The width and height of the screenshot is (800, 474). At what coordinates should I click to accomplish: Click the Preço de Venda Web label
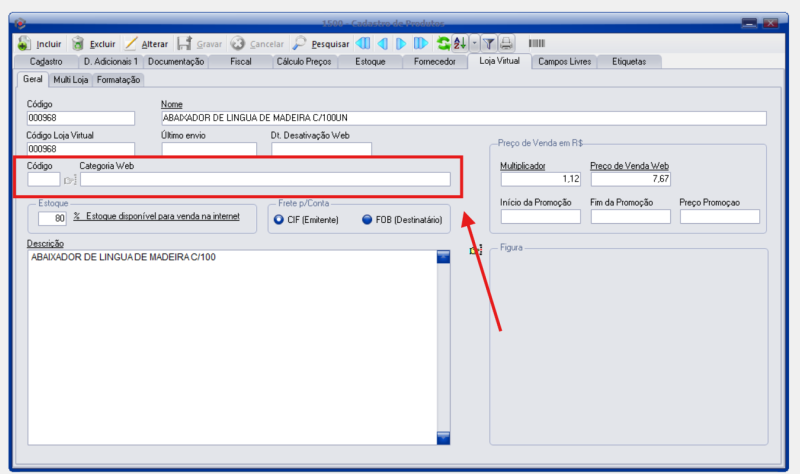tap(629, 165)
